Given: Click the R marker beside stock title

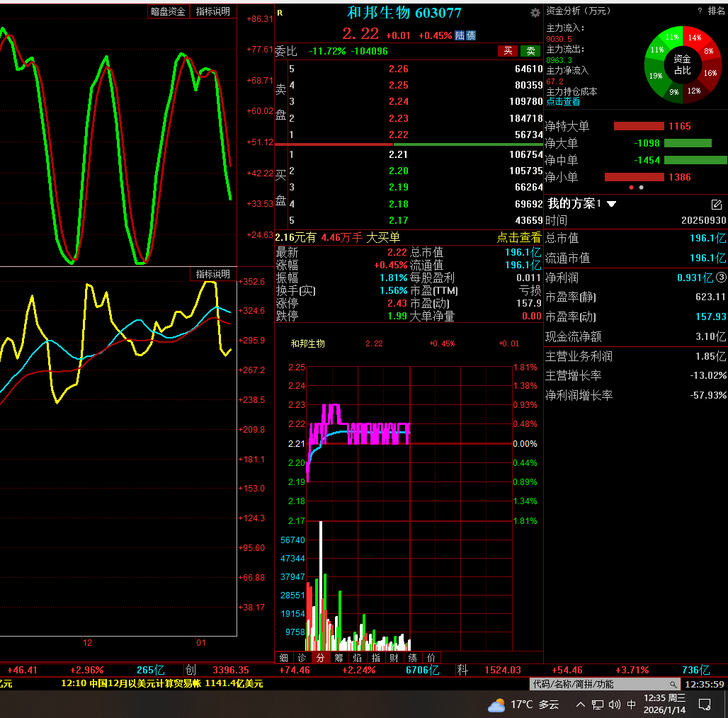Looking at the screenshot, I should pos(280,13).
